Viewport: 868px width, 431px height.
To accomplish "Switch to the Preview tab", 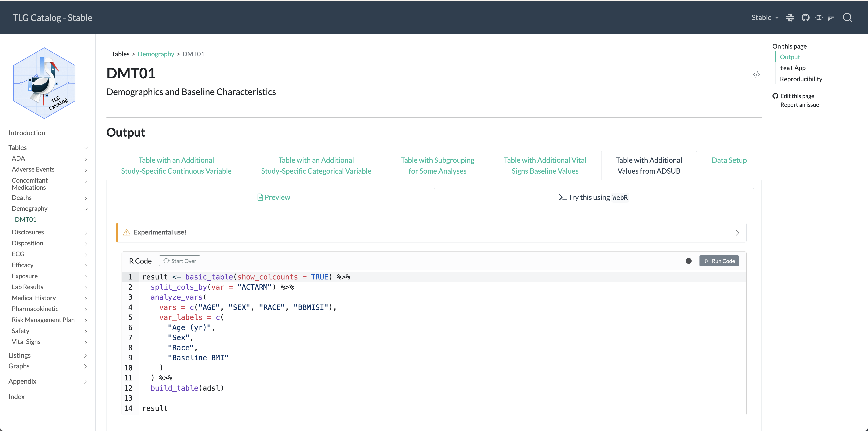I will coord(274,197).
